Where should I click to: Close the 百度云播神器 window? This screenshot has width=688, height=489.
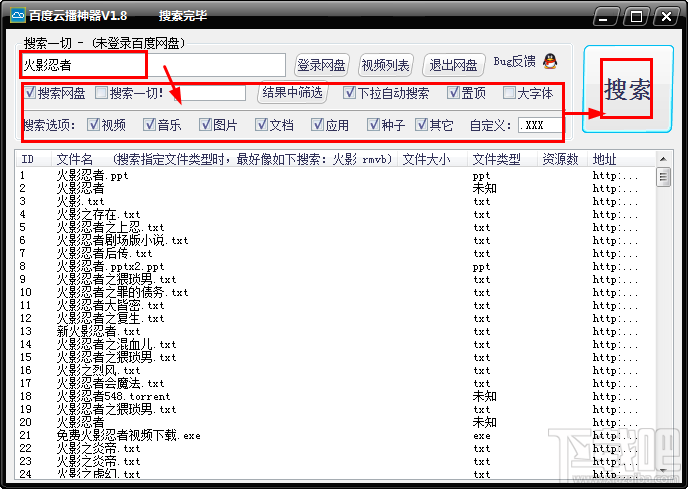point(666,17)
